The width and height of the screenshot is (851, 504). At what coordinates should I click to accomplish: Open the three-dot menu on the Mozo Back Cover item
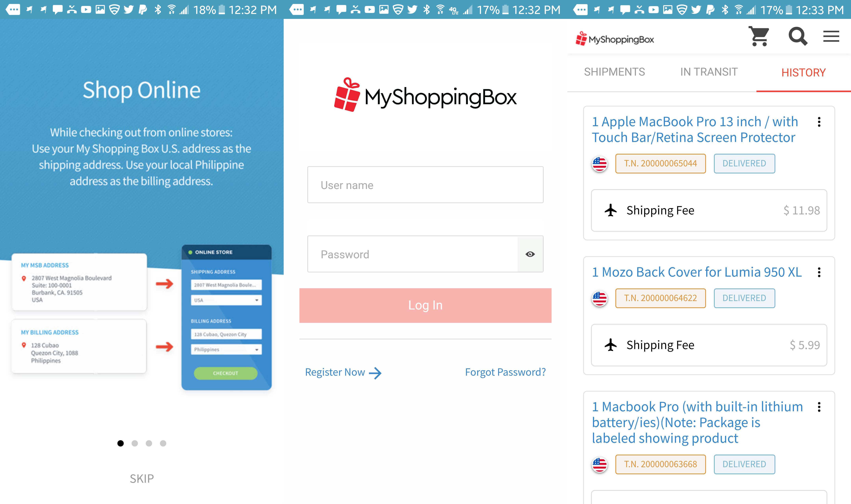coord(819,272)
